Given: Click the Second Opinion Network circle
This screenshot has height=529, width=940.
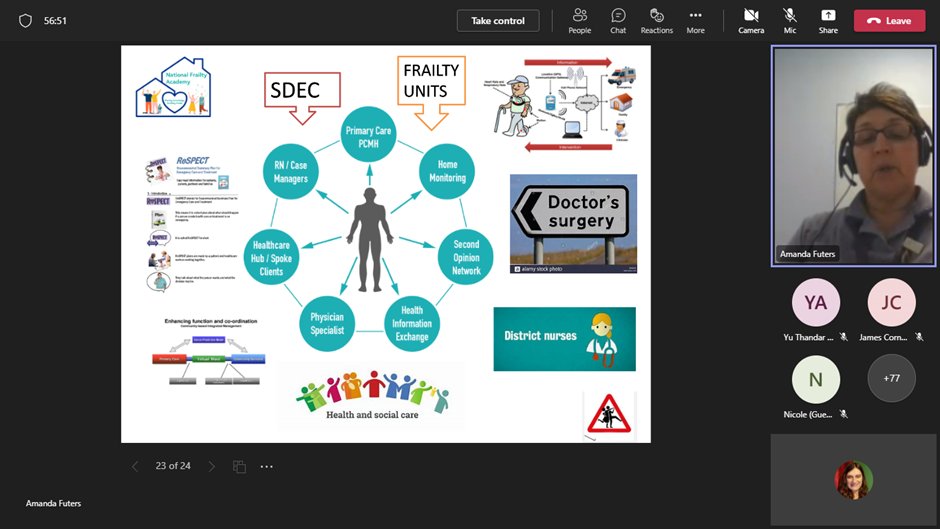Looking at the screenshot, I should pyautogui.click(x=466, y=257).
